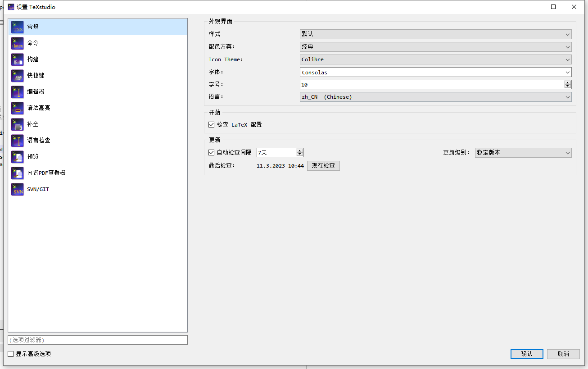Click the icon beside 内置PDF查看器

pyautogui.click(x=18, y=173)
